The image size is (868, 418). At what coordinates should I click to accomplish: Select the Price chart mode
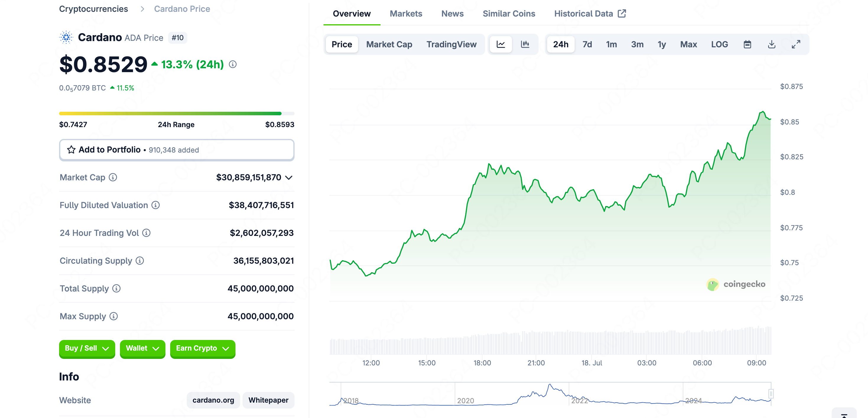coord(342,45)
